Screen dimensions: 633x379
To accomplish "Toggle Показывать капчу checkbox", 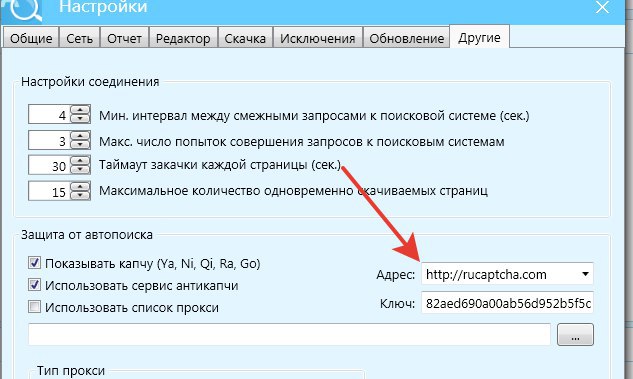I will click(x=34, y=263).
